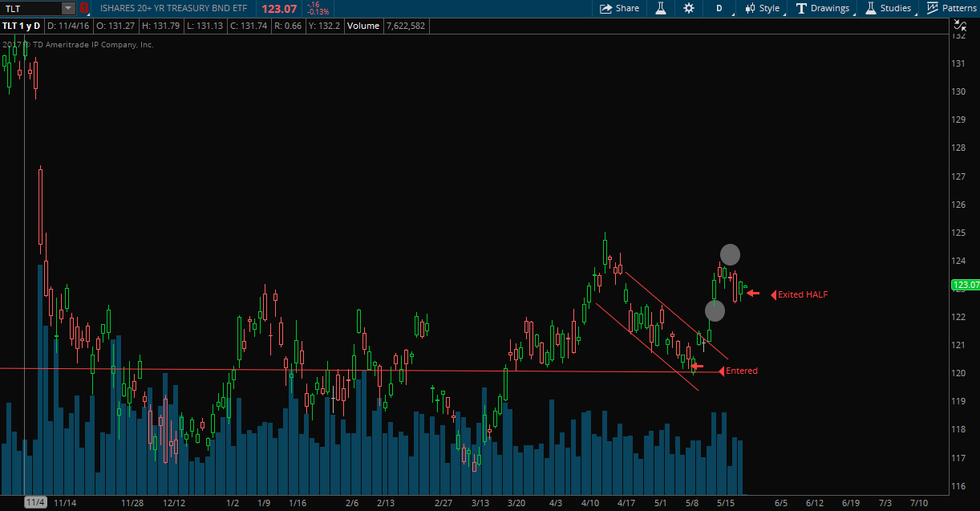
Task: Click the 12/12 date on time axis
Action: point(174,503)
